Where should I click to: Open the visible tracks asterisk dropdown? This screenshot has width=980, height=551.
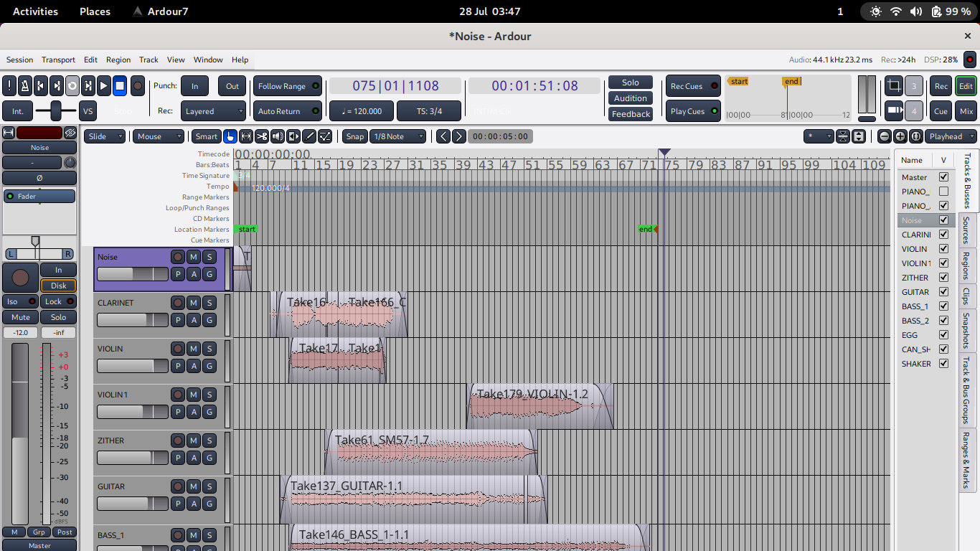(819, 136)
